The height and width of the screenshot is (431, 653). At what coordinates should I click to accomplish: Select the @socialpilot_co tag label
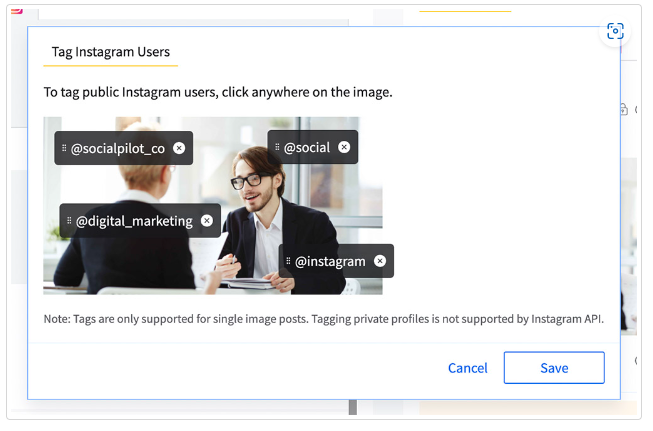point(118,149)
